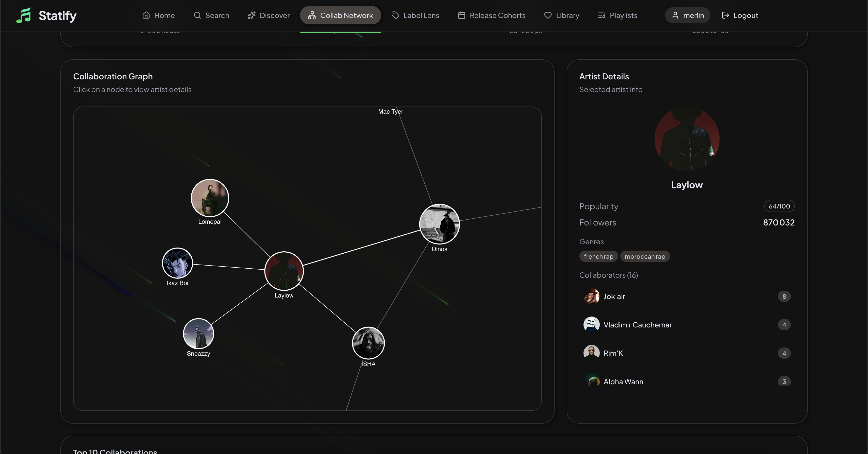Open the Playlists page
The image size is (868, 454).
pyautogui.click(x=617, y=15)
